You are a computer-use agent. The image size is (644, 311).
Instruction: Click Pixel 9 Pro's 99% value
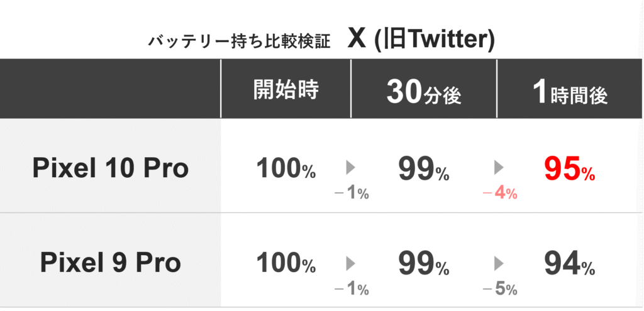423,265
